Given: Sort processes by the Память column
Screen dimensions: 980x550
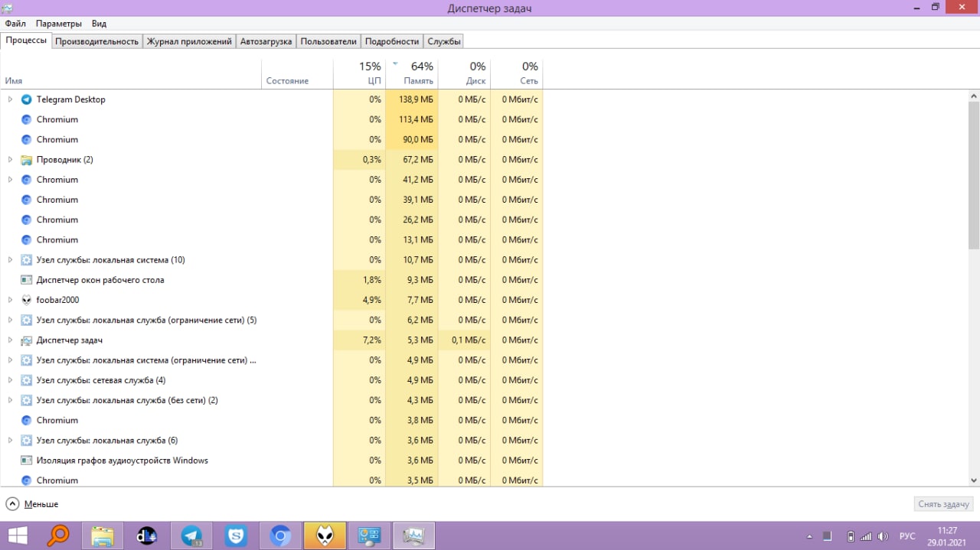Looking at the screenshot, I should tap(412, 73).
